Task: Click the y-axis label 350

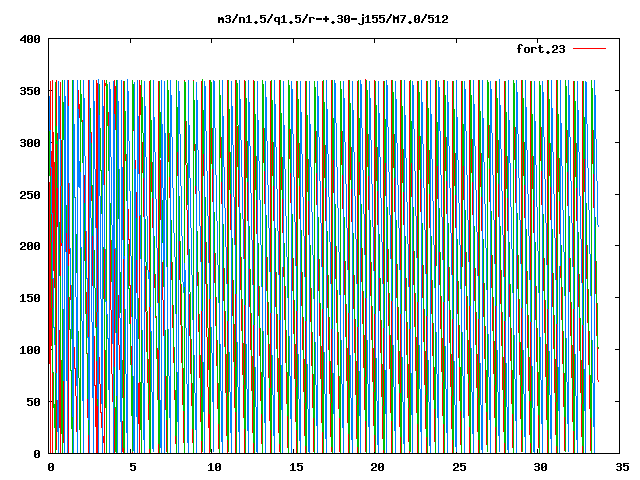Action: tap(30, 91)
